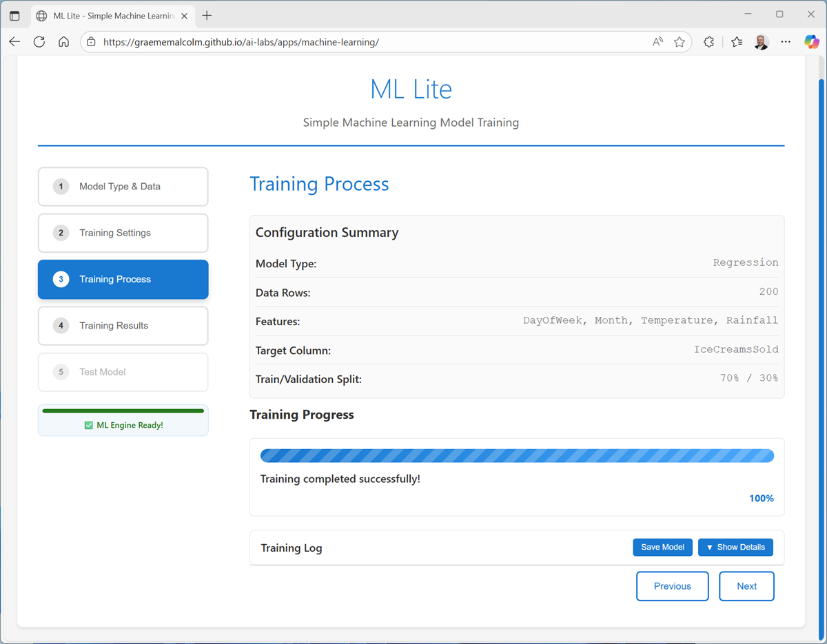Viewport: 827px width, 644px height.
Task: Click the browser profile avatar
Action: pos(761,41)
